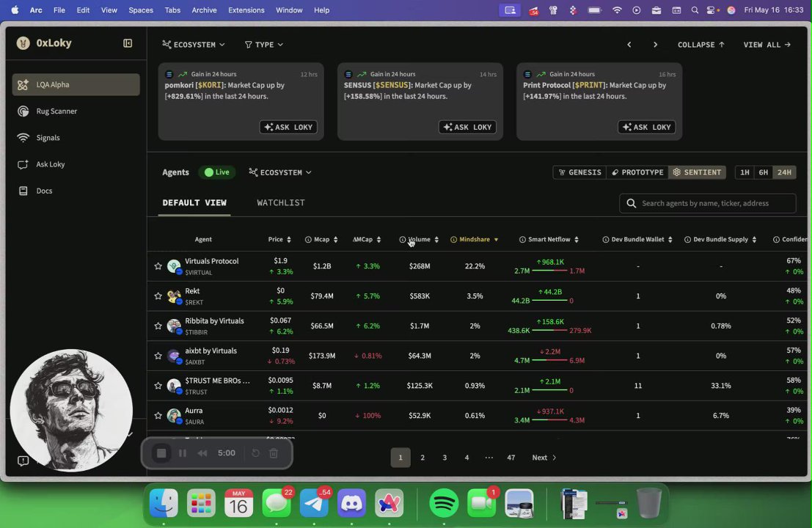
Task: Go to page 3
Action: click(445, 458)
